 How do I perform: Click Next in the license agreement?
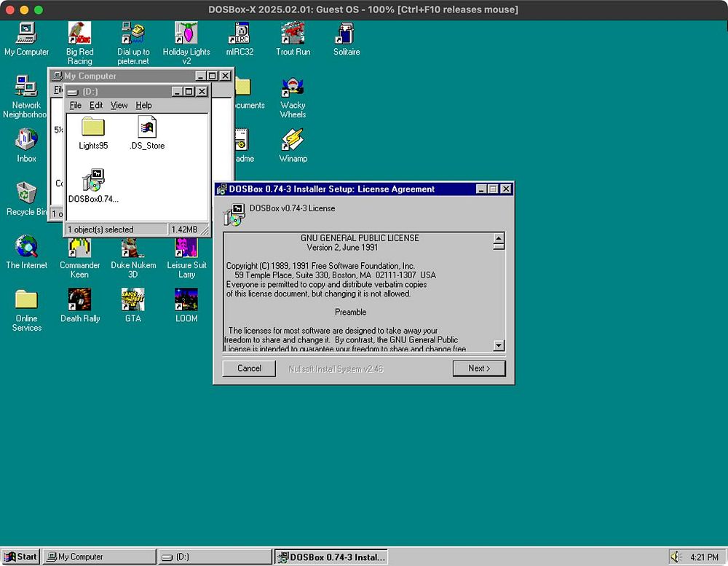click(x=478, y=369)
